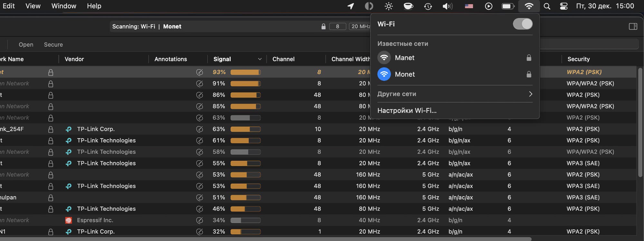Click the lock icon in nk_254F row
The width and height of the screenshot is (644, 241).
pyautogui.click(x=51, y=129)
